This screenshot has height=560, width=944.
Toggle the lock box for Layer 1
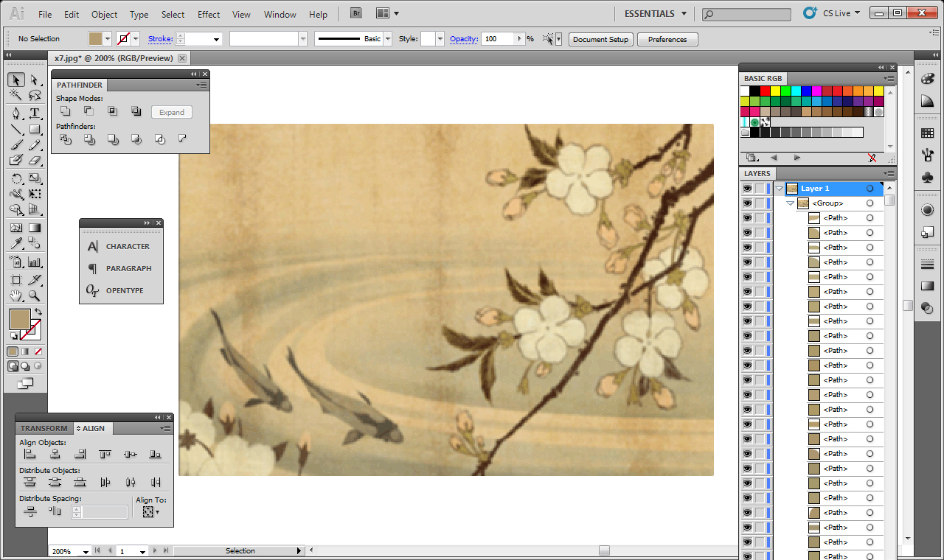pyautogui.click(x=760, y=189)
